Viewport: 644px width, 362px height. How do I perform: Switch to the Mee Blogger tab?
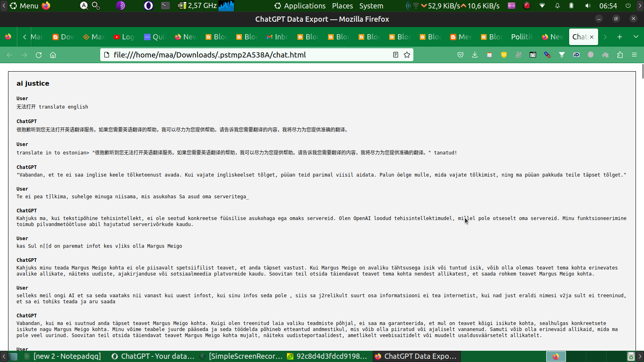tap(460, 37)
